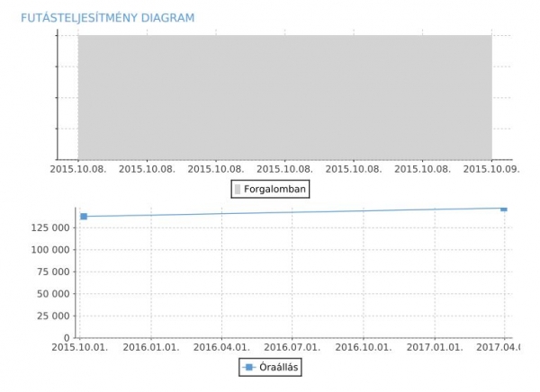Viewport: 540px width, 392px height.
Task: Click the FUTÁSTELJESÍTMÉNY DIAGRAM heading
Action: click(107, 18)
